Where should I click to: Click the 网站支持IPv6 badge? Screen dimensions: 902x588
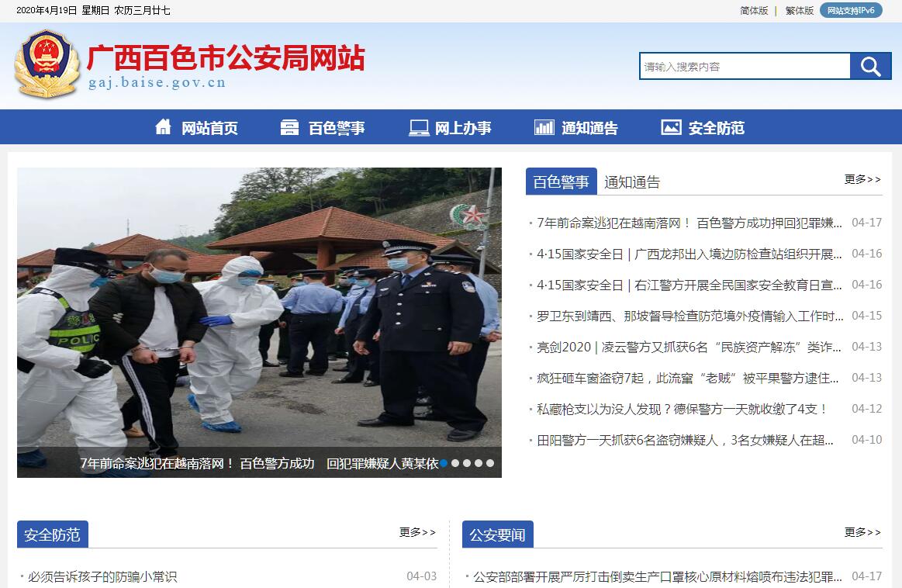pyautogui.click(x=851, y=10)
